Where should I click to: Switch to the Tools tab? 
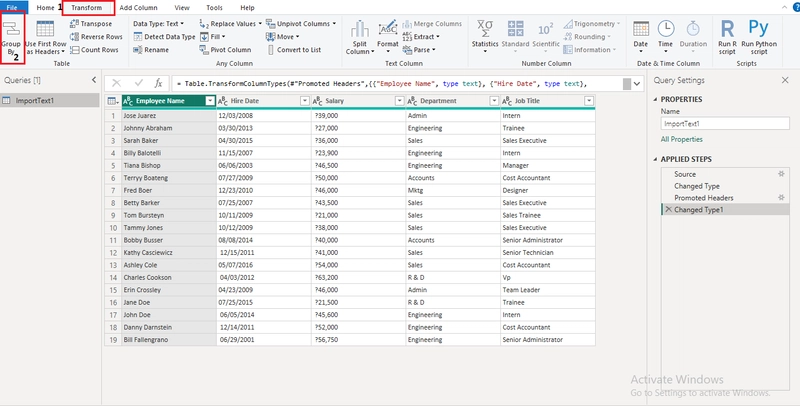point(214,8)
